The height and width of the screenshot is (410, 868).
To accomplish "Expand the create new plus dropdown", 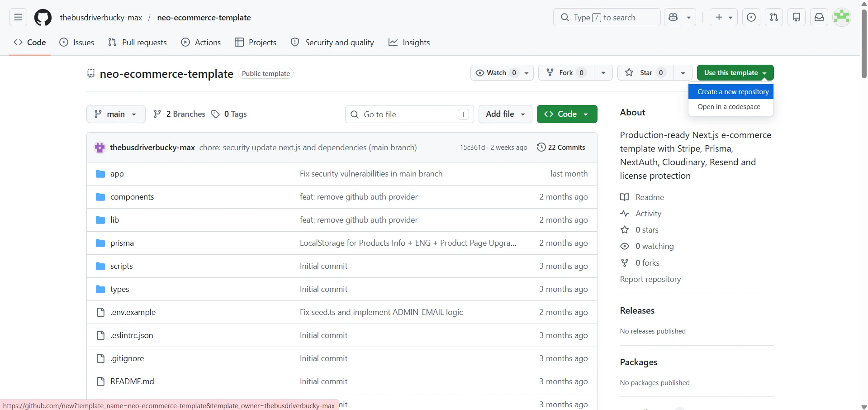I will [724, 18].
